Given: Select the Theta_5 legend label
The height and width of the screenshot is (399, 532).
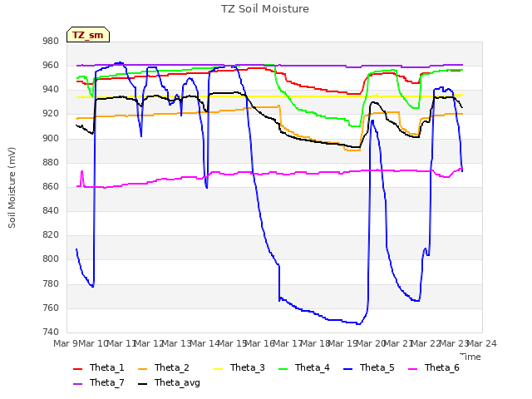Looking at the screenshot, I should [377, 367].
